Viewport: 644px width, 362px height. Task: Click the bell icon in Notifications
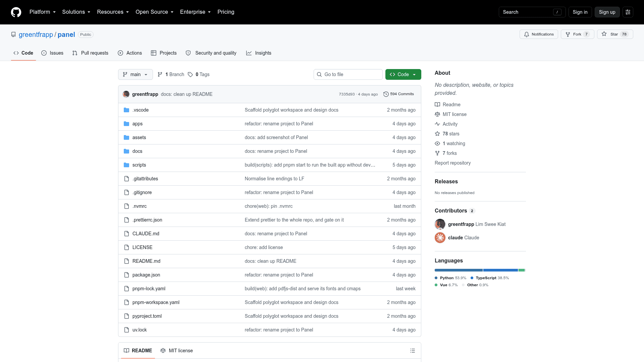coord(527,35)
